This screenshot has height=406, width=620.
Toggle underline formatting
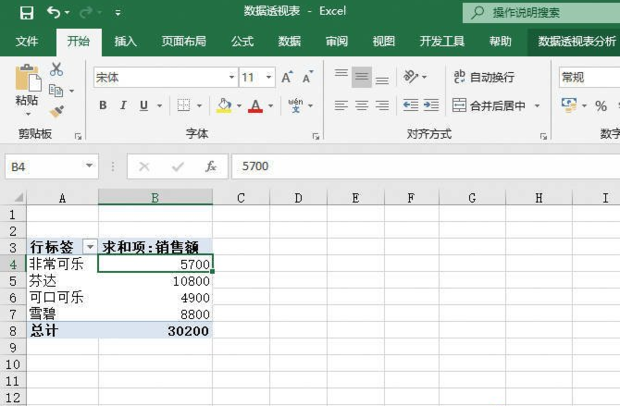tap(144, 105)
